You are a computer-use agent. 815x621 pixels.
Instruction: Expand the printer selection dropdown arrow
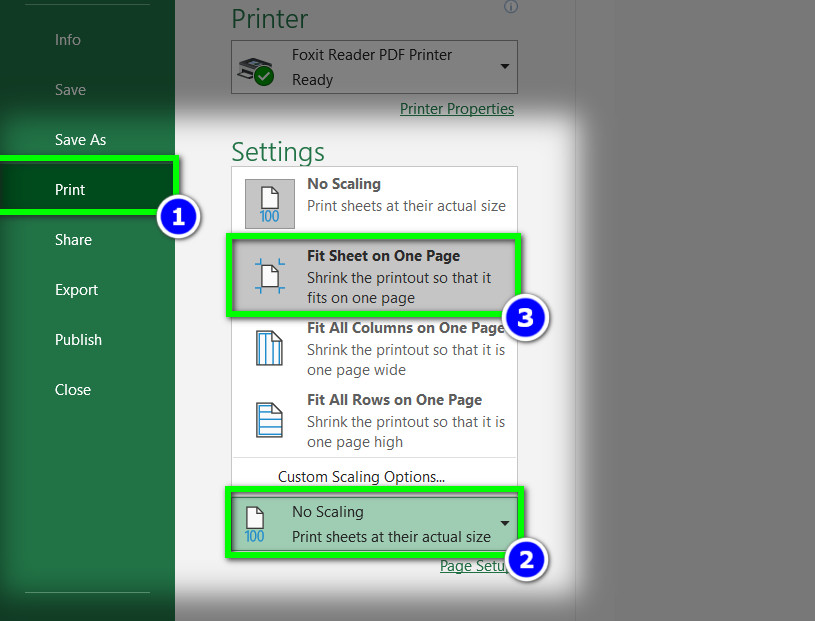(x=504, y=67)
